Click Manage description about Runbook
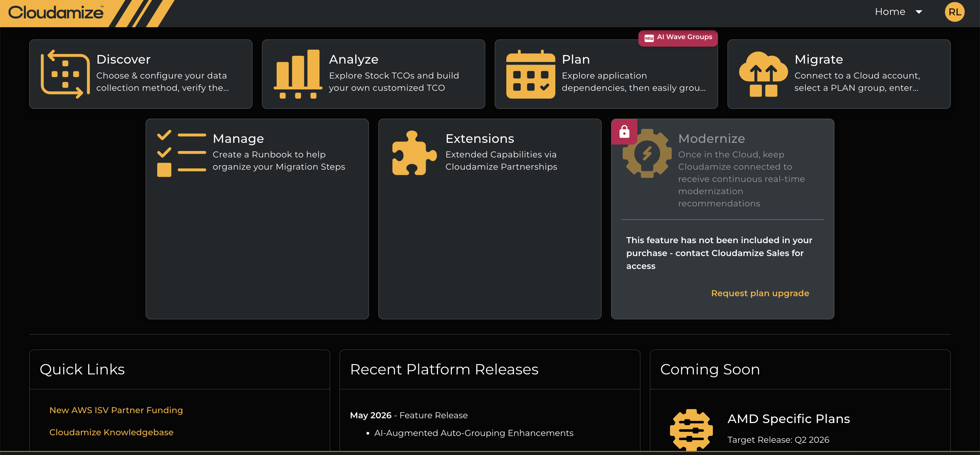The height and width of the screenshot is (455, 980). pyautogui.click(x=278, y=161)
